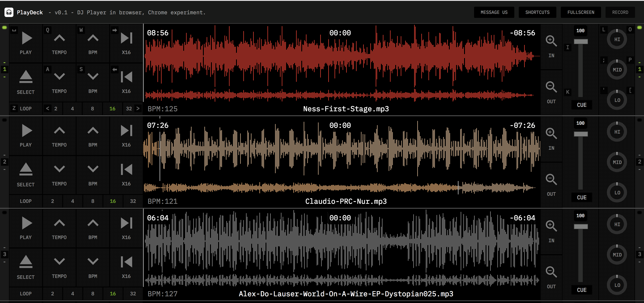Click the MESSAGE US button
Viewport: 644px width, 303px height.
(x=494, y=12)
